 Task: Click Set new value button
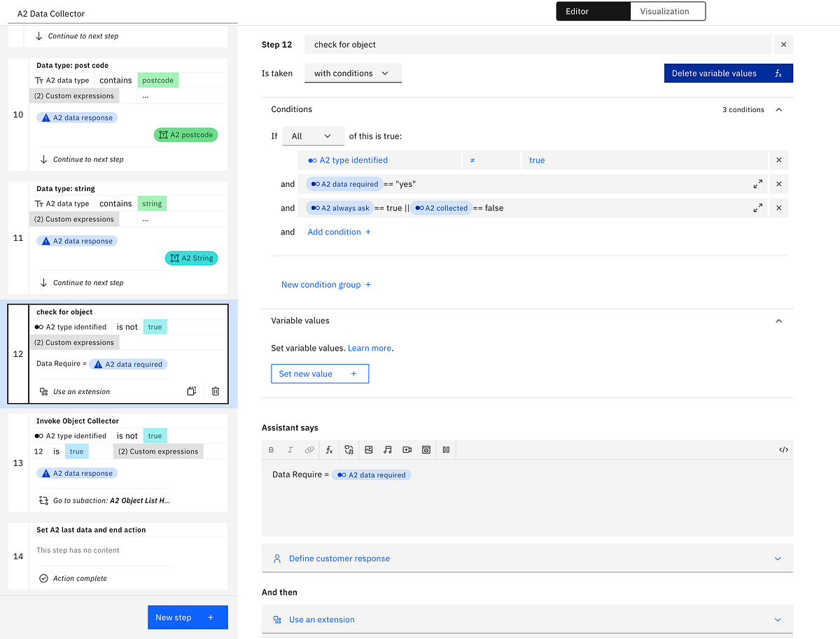click(x=320, y=374)
